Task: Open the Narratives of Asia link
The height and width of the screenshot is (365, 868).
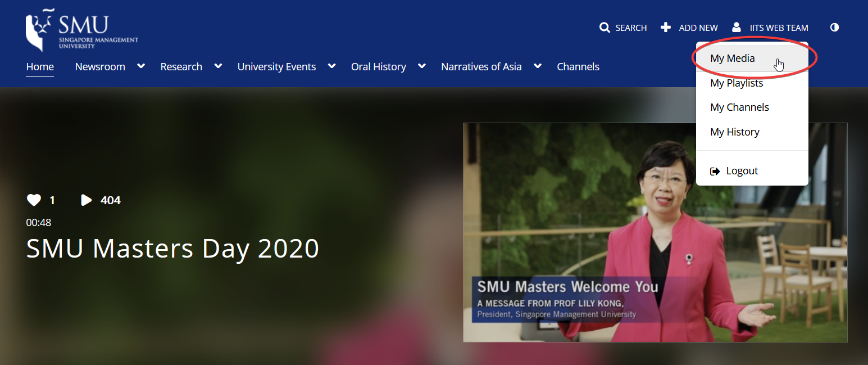Action: (x=481, y=66)
